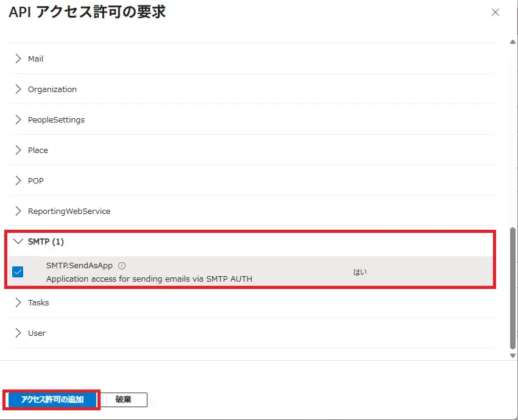Viewport: 518px width, 420px height.
Task: Uncheck the SMTP.SendAsApp permission checkbox
Action: click(x=18, y=272)
